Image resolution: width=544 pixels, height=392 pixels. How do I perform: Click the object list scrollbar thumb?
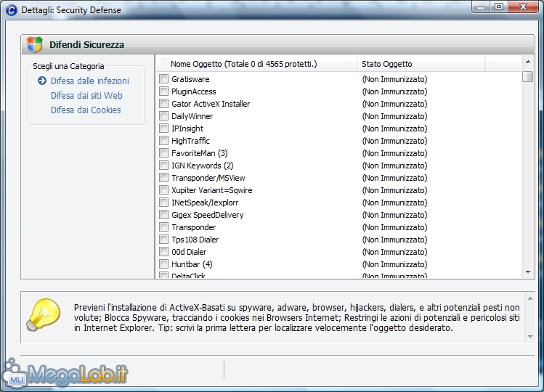tap(528, 76)
